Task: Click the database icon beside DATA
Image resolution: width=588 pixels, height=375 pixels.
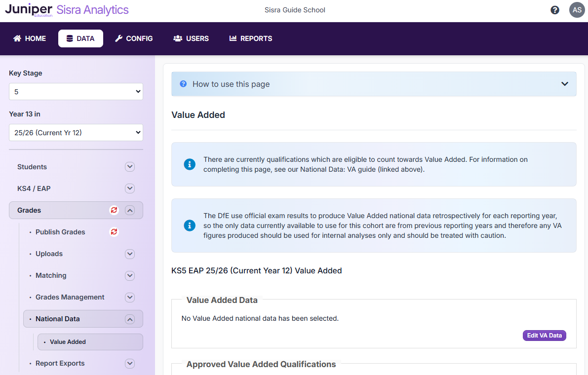Action: click(x=70, y=38)
